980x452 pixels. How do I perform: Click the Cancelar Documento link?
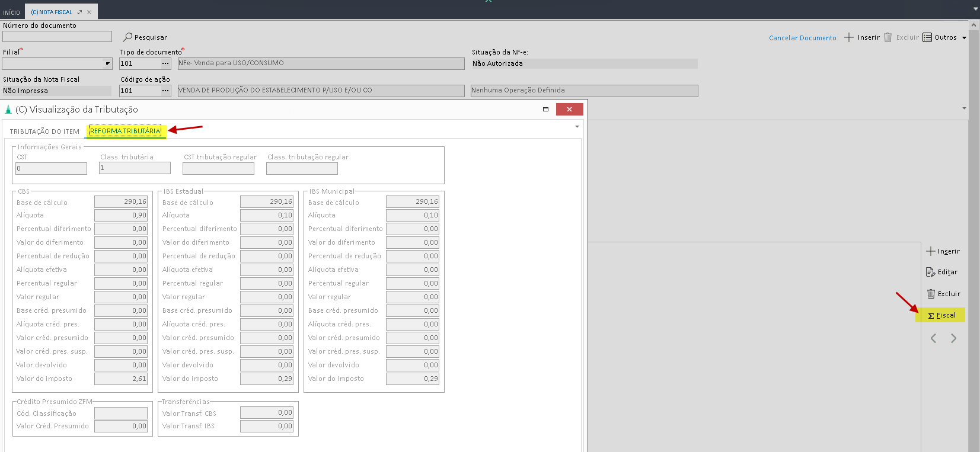pos(803,38)
